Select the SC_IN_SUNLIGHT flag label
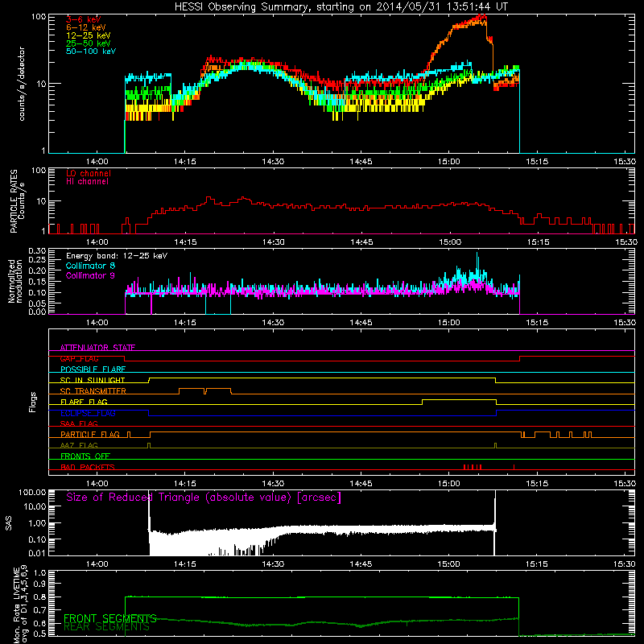 93,380
